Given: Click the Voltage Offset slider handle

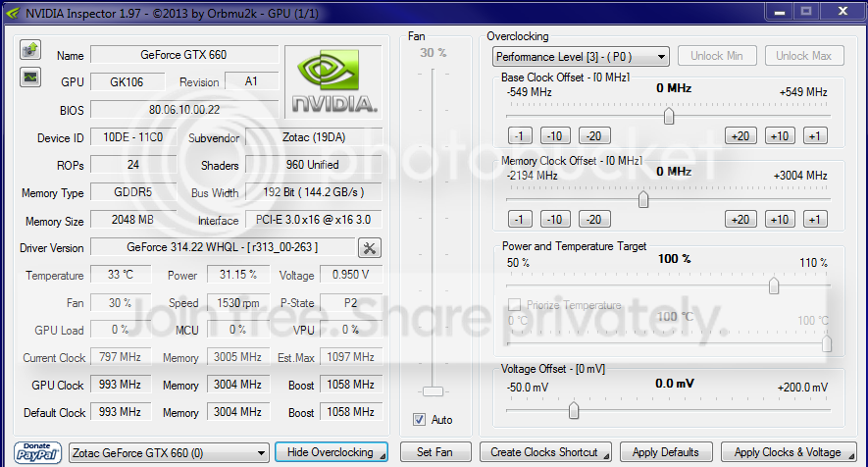Looking at the screenshot, I should tap(574, 410).
